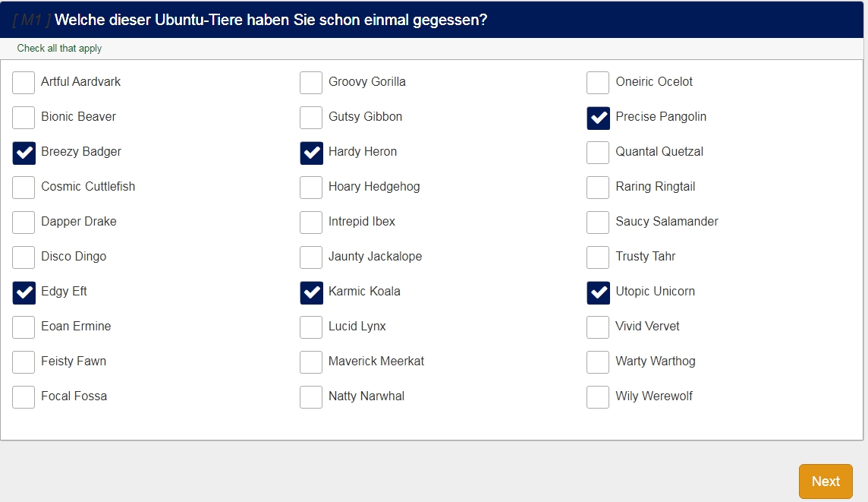Tick the Quantal Quetzal box

tap(598, 152)
